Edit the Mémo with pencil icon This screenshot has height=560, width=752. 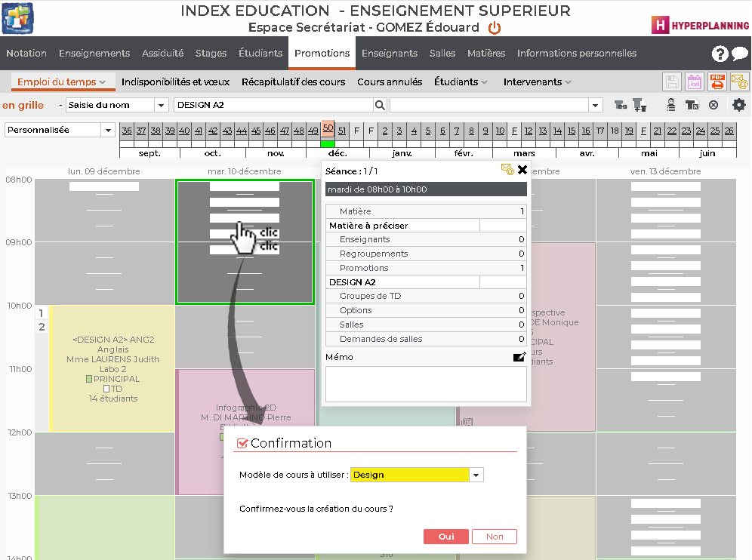tap(519, 357)
